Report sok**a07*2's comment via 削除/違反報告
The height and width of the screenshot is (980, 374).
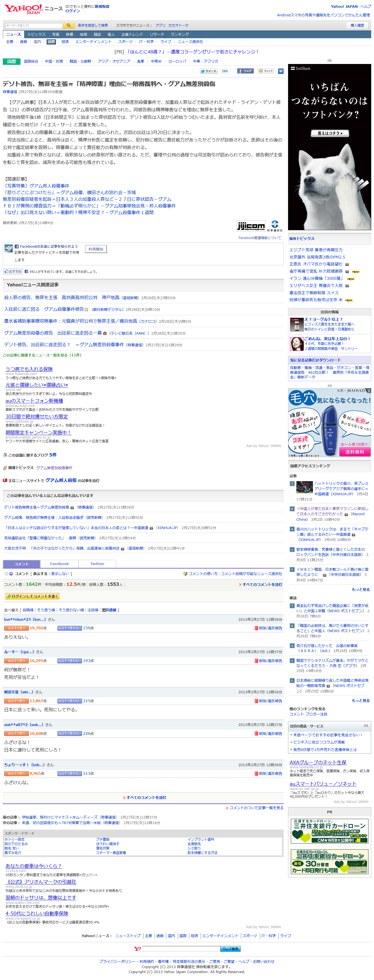pyautogui.click(x=268, y=733)
